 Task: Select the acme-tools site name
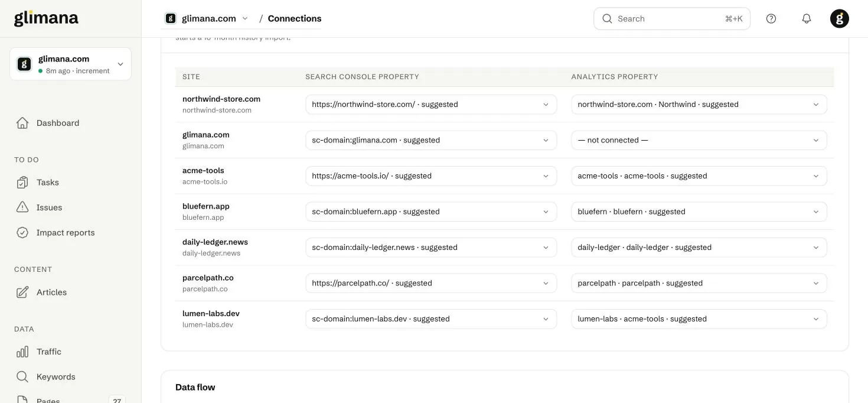tap(203, 170)
